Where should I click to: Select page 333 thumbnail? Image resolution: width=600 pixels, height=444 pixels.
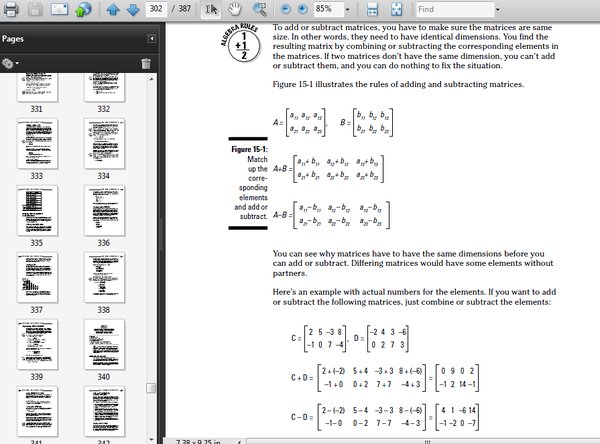(37, 143)
